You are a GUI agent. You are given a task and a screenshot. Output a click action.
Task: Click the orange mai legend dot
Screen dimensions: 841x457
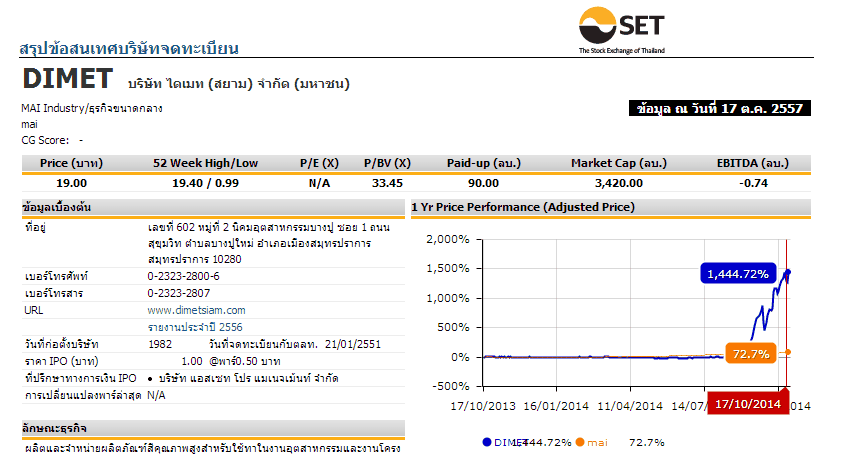[580, 442]
